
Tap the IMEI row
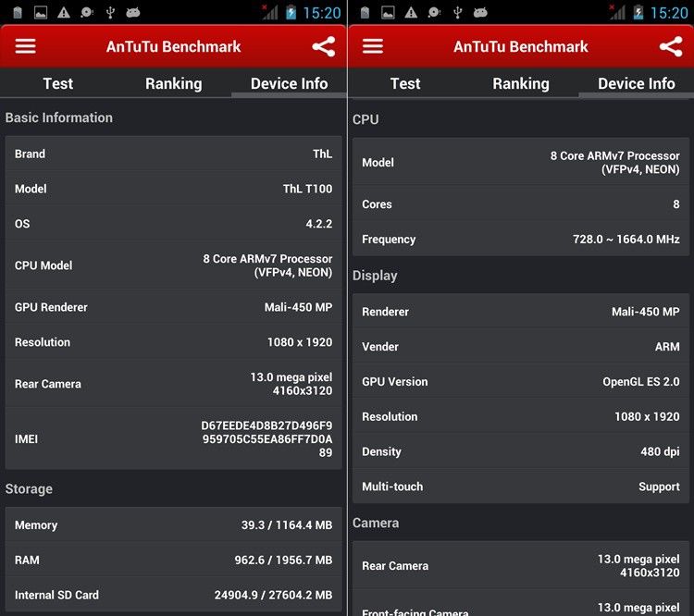174,439
